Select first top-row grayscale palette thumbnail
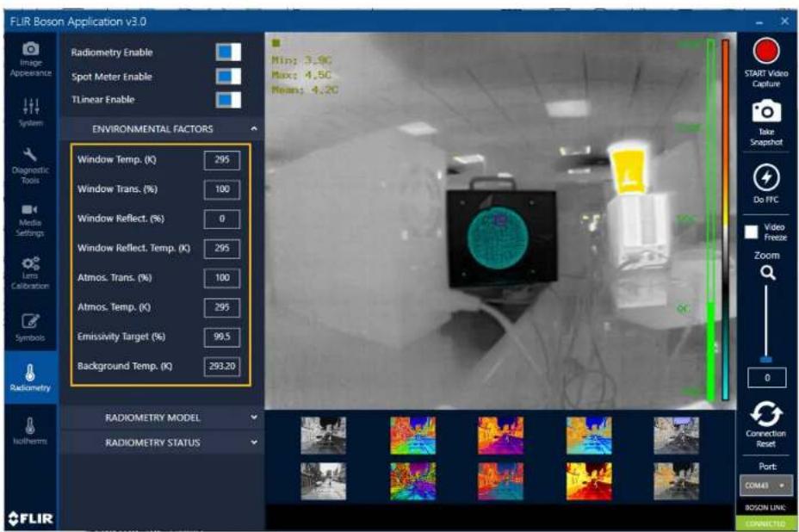Image resolution: width=799 pixels, height=532 pixels. tap(323, 436)
